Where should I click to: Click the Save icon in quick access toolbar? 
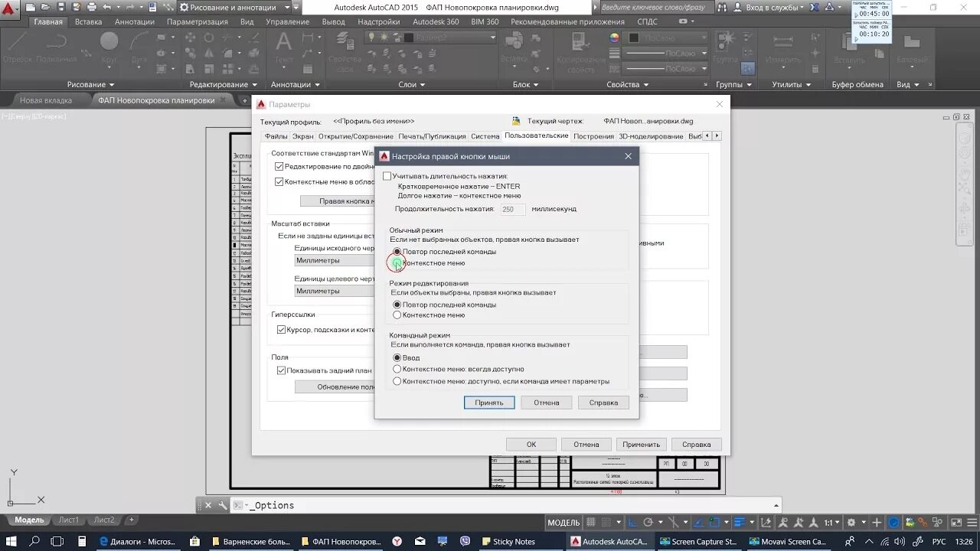coord(61,7)
